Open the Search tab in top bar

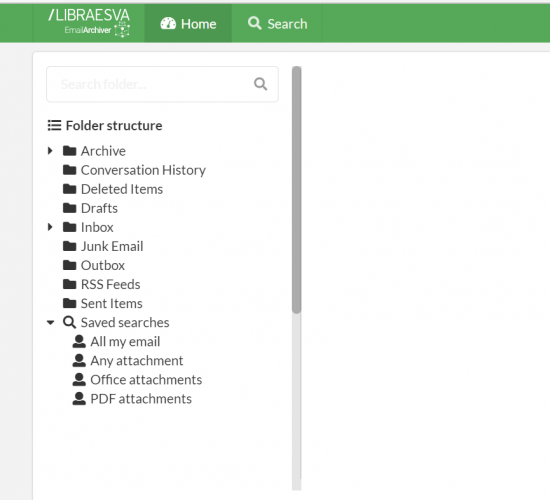pyautogui.click(x=277, y=24)
